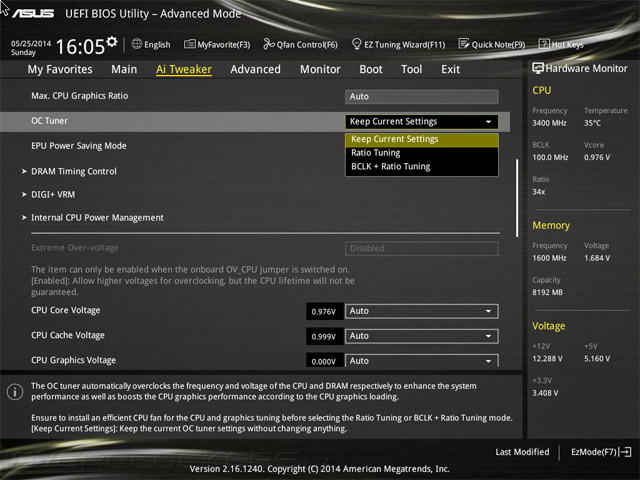Click memory voltage 1.684 V value
This screenshot has height=480, width=640.
click(x=597, y=258)
